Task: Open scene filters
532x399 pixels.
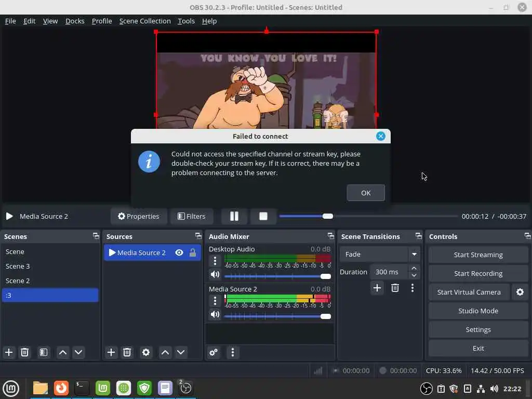Action: coord(44,352)
